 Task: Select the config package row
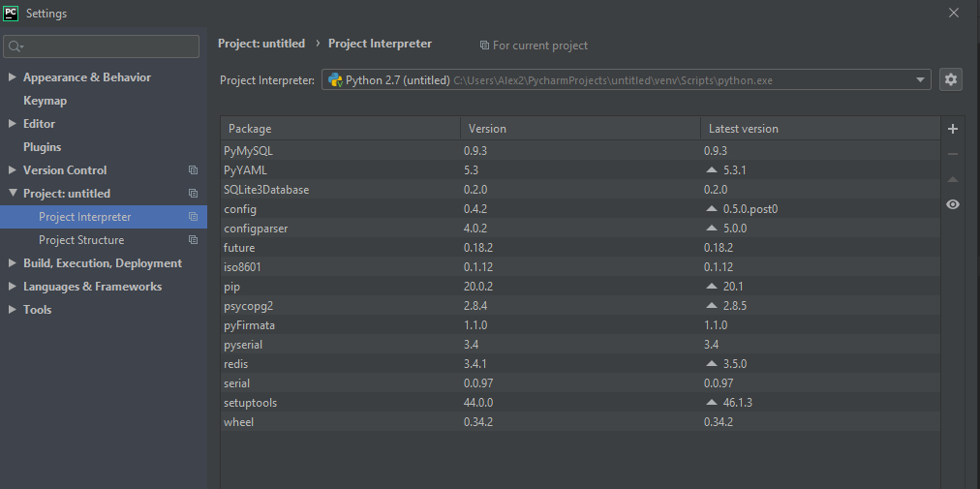(580, 209)
